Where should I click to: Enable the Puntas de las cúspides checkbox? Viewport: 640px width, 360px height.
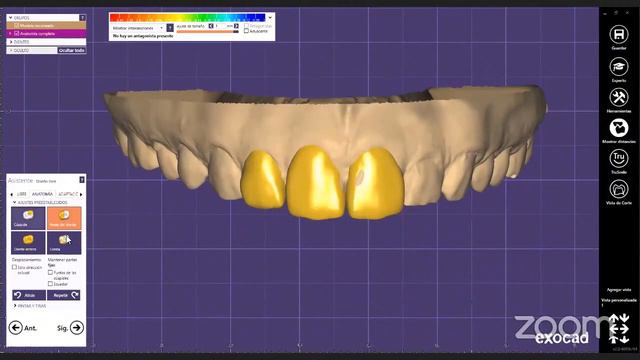[x=50, y=272]
